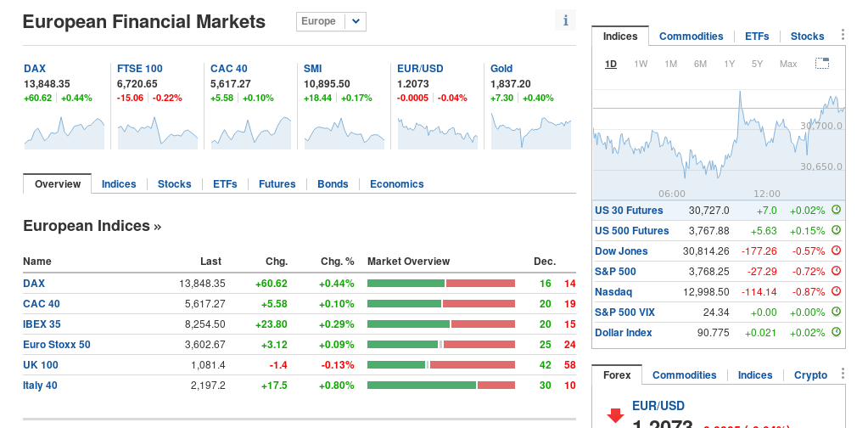Click the Gold sparkline chart thumbnail
Viewport: 868px width, 428px height.
[531, 132]
